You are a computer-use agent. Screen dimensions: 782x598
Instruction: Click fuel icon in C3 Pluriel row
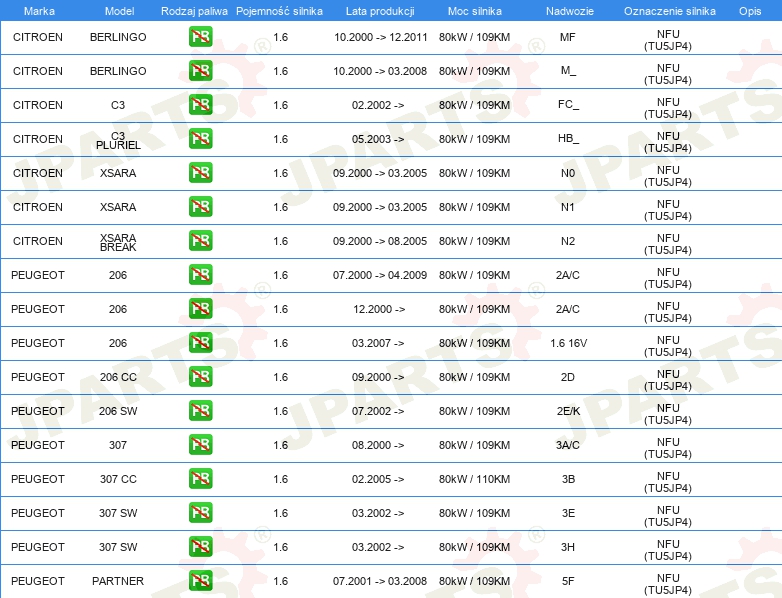pyautogui.click(x=200, y=139)
